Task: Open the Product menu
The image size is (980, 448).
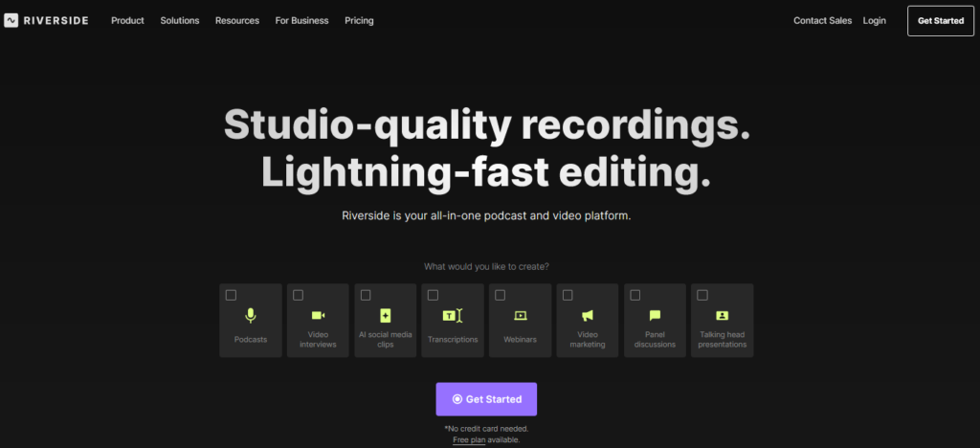Action: point(127,21)
